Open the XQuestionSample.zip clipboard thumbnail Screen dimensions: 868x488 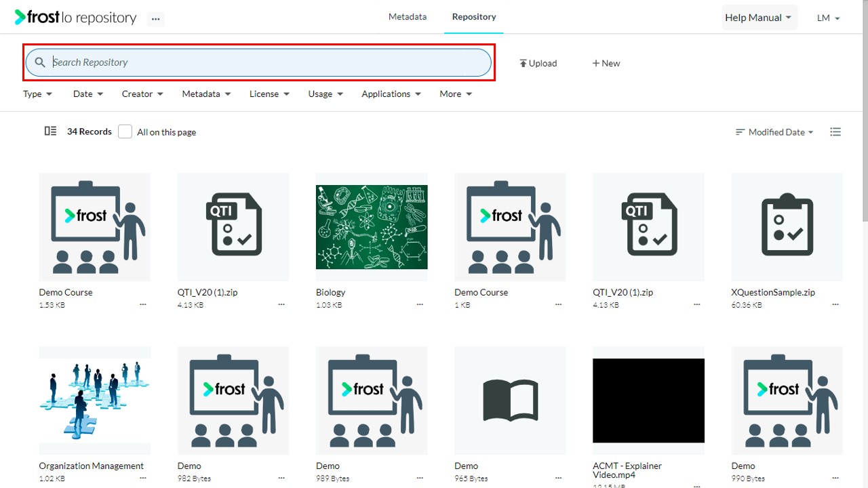(x=787, y=227)
